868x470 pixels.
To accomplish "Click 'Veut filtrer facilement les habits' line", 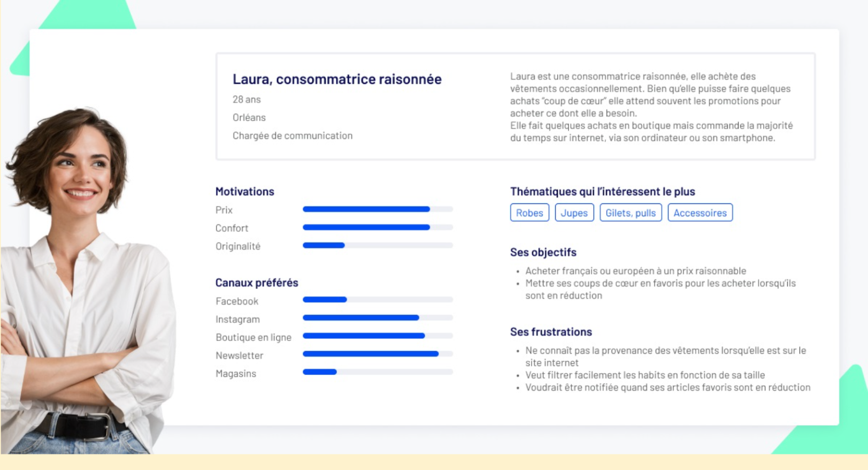I will (645, 375).
